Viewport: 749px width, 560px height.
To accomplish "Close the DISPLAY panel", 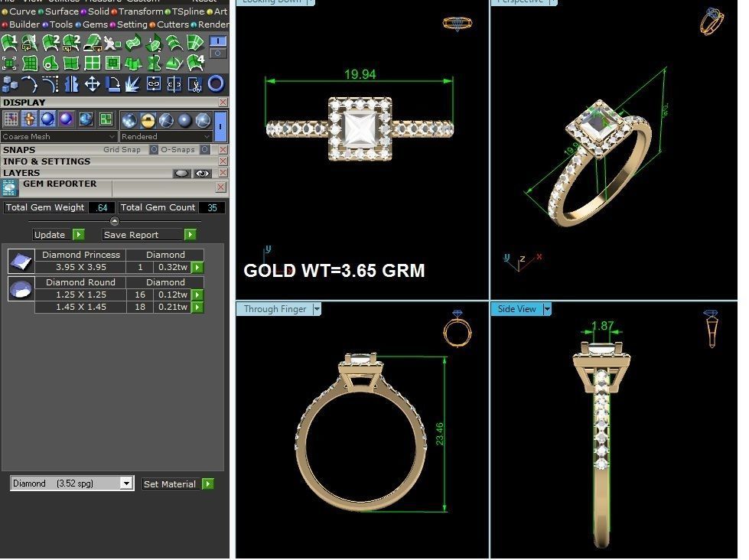I will (223, 103).
